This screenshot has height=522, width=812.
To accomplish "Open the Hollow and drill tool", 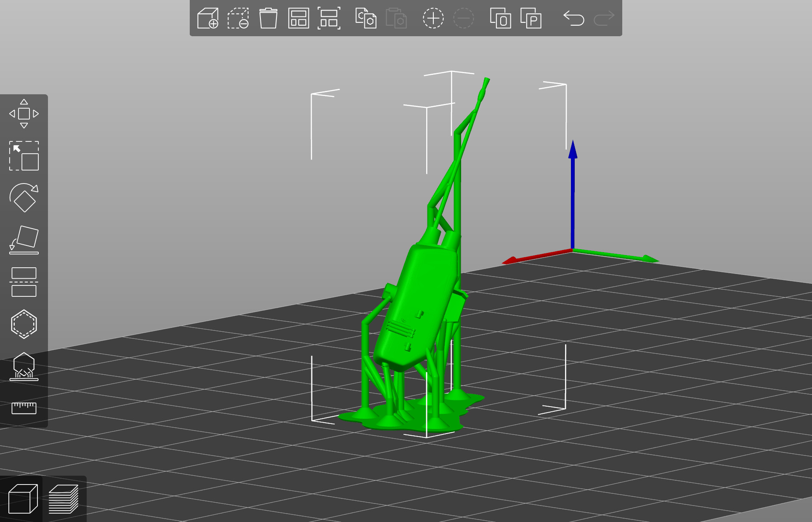I will (x=24, y=324).
